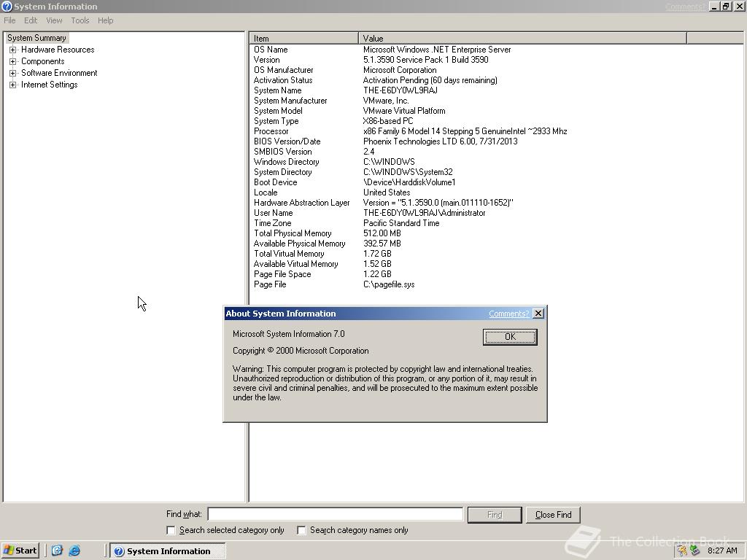Expand the Internet Settings node
747x560 pixels.
tap(13, 85)
